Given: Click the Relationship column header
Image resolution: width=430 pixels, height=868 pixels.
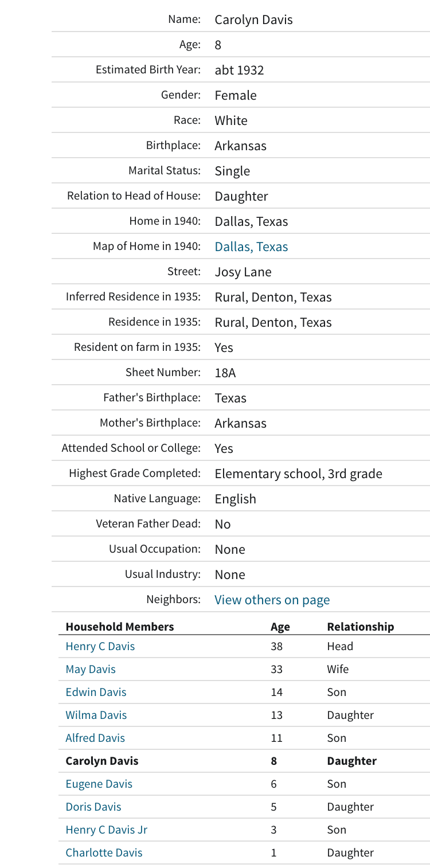Looking at the screenshot, I should pyautogui.click(x=361, y=627).
